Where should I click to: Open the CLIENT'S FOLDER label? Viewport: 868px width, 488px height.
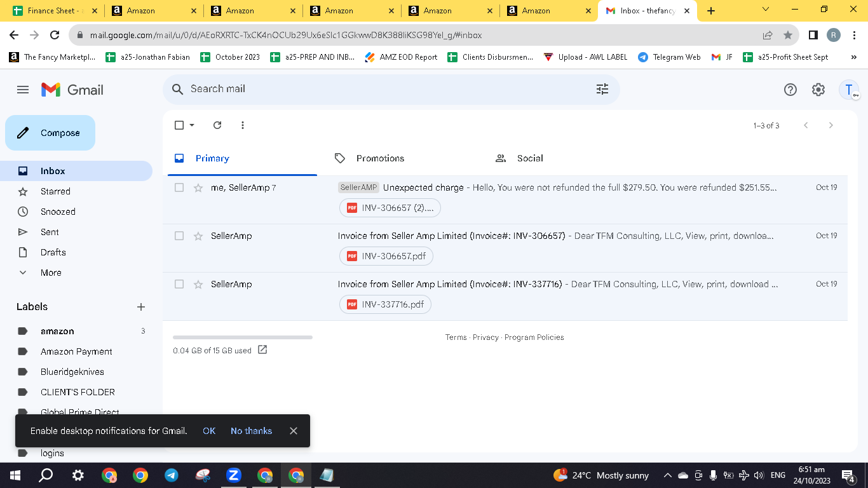point(76,392)
